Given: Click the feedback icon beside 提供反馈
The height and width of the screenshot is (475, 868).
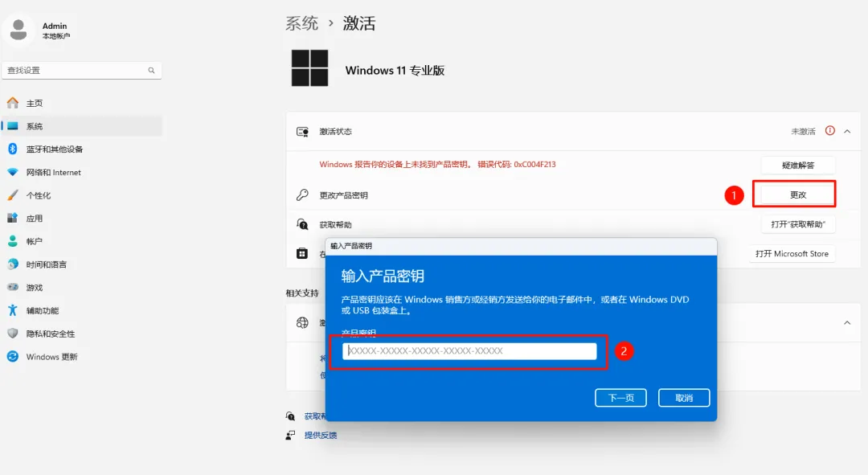Looking at the screenshot, I should pyautogui.click(x=291, y=435).
